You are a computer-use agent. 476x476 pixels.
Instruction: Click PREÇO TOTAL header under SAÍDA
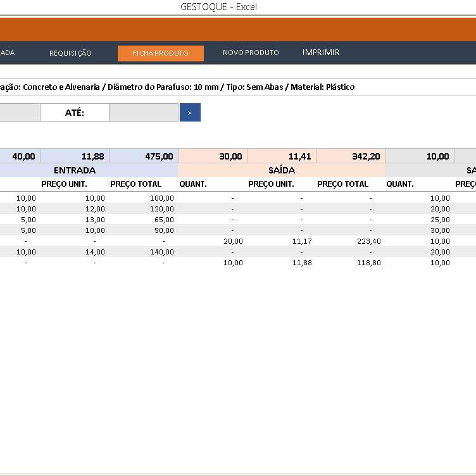click(x=342, y=184)
